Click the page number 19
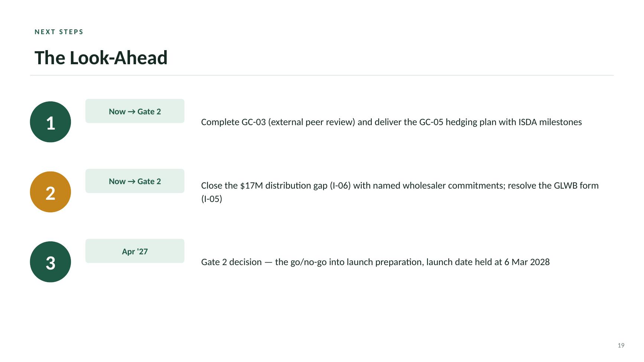644x362 pixels. coord(621,345)
